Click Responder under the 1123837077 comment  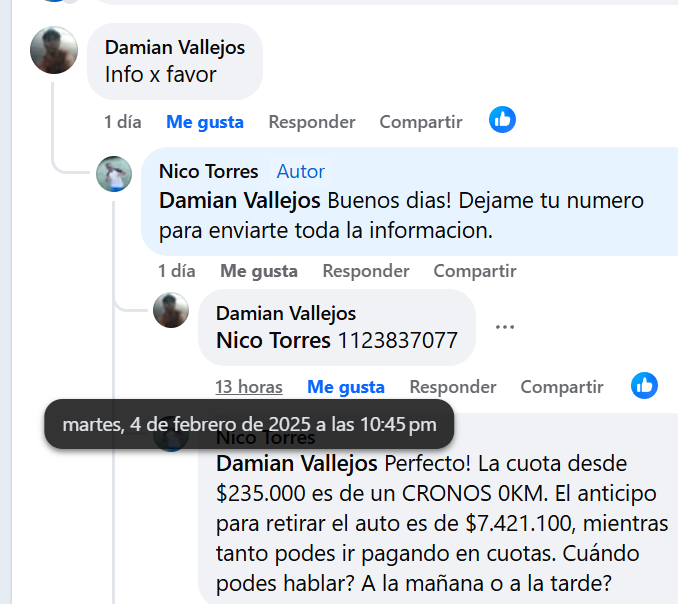[453, 387]
